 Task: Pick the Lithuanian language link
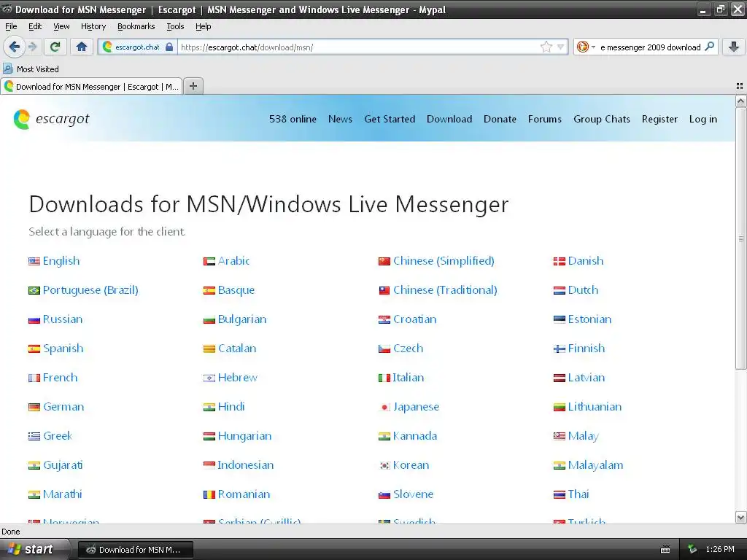pyautogui.click(x=595, y=407)
